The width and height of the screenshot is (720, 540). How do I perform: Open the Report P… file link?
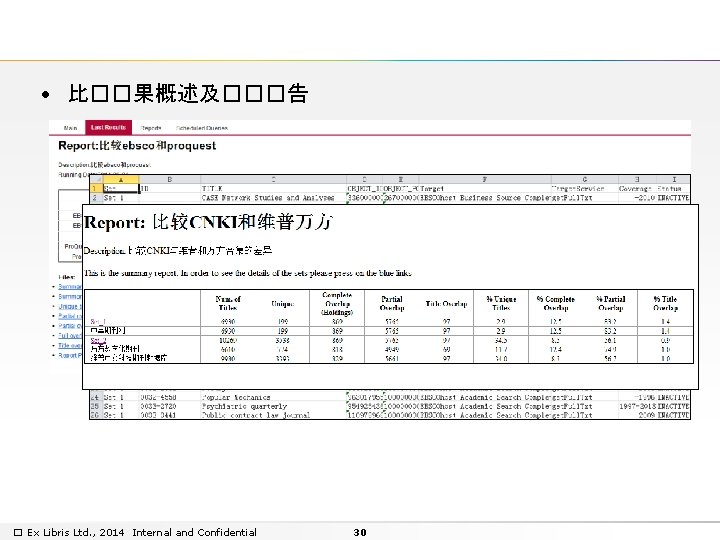coord(69,355)
